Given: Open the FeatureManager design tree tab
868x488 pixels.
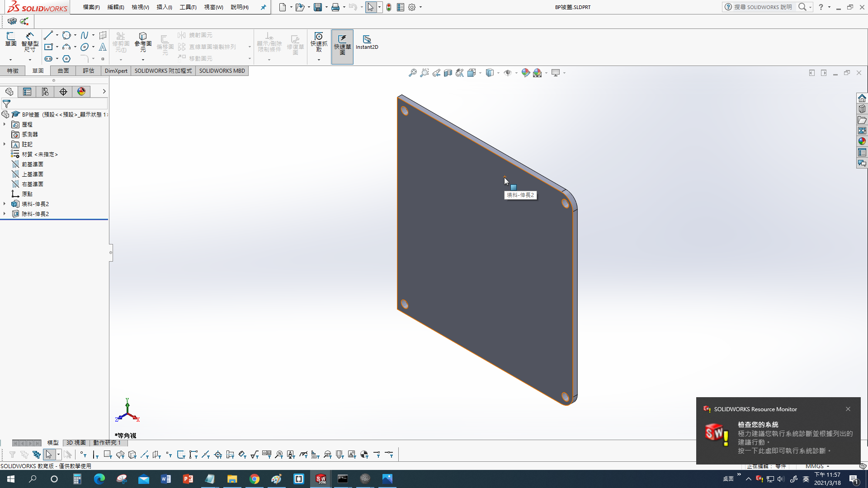Looking at the screenshot, I should click(x=9, y=92).
